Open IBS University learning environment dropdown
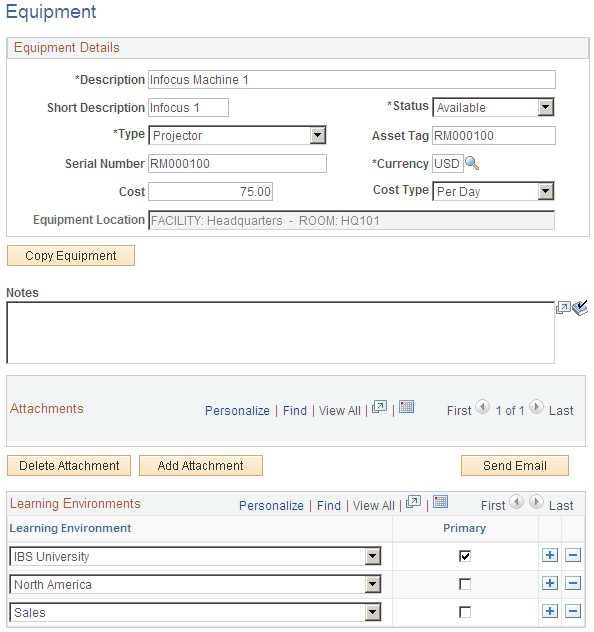The image size is (594, 632). point(195,557)
